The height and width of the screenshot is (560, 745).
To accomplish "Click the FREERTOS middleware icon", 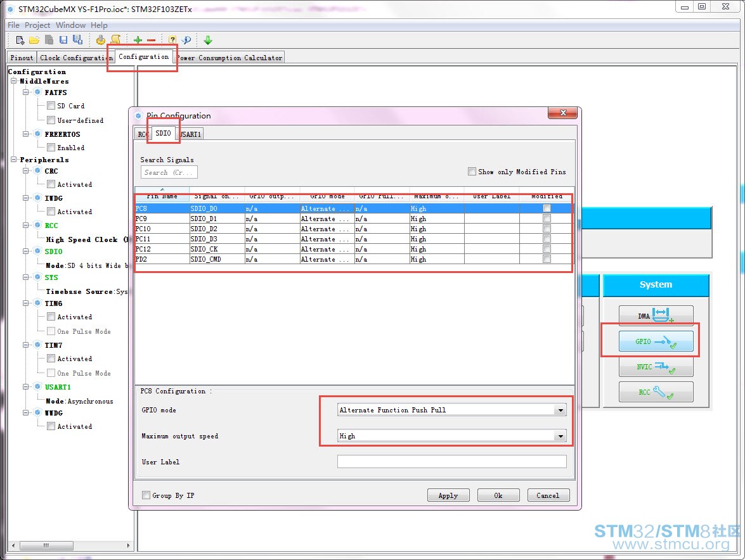I will (38, 134).
